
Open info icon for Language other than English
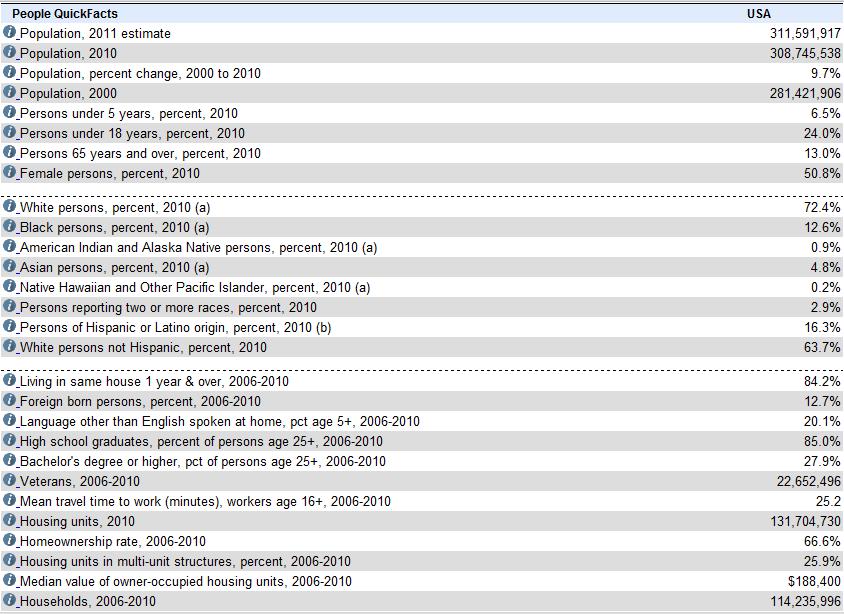point(9,420)
